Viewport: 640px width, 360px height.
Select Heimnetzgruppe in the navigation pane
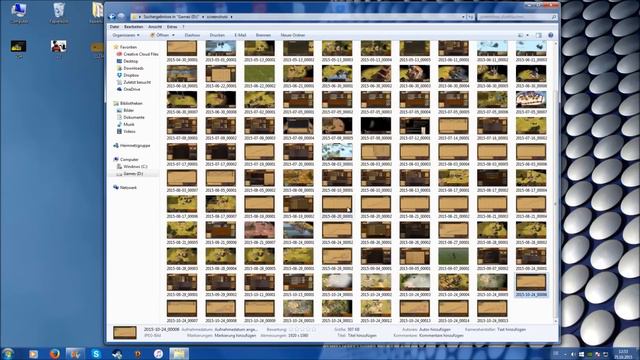click(x=131, y=145)
